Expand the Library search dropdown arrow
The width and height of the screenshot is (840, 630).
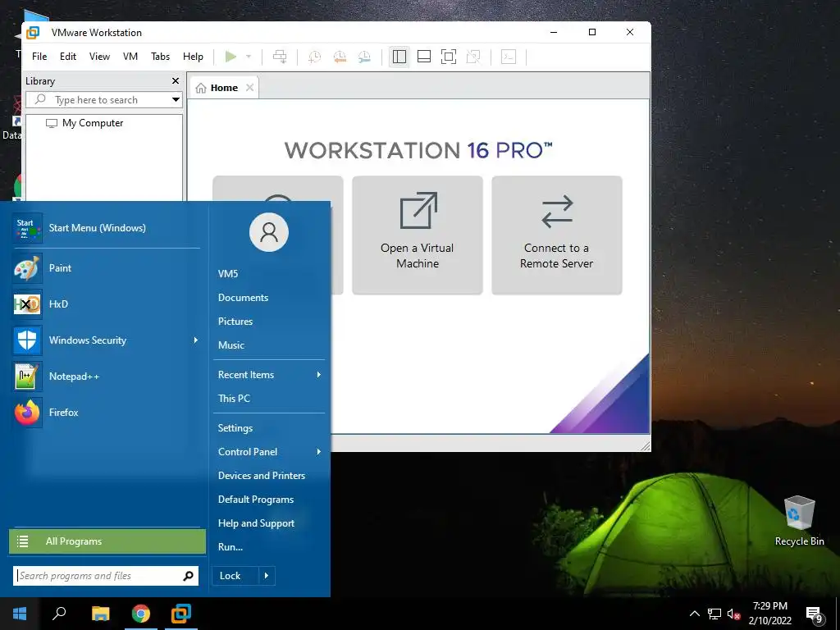point(176,99)
